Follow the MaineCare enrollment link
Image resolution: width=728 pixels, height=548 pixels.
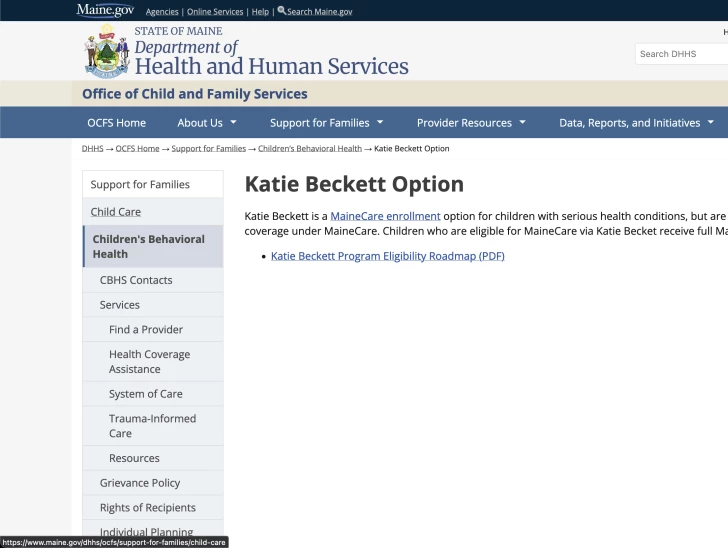(385, 216)
